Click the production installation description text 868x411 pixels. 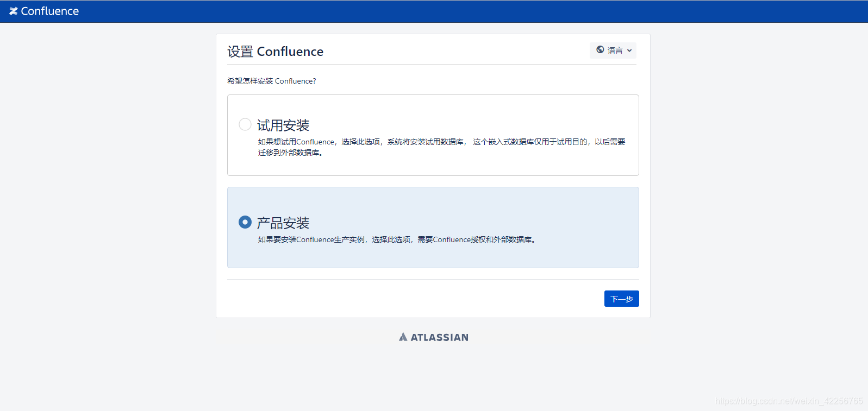pyautogui.click(x=398, y=239)
